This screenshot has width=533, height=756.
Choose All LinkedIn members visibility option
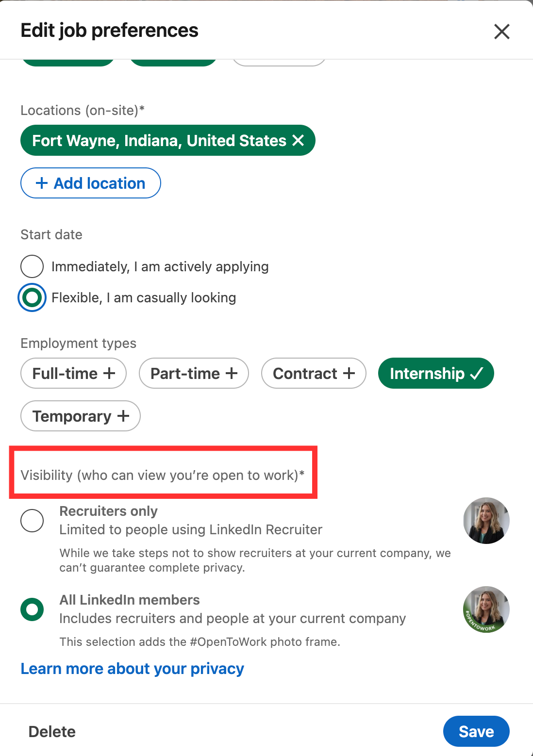(x=32, y=609)
